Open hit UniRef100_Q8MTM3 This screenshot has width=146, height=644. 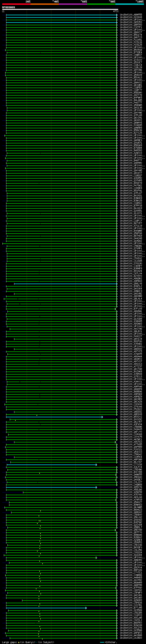click(x=131, y=25)
